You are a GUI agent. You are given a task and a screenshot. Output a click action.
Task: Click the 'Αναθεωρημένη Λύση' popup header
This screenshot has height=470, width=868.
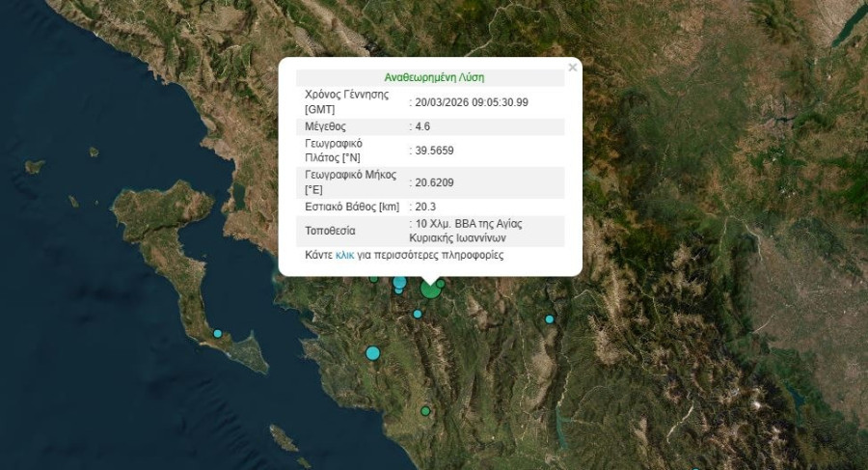434,77
